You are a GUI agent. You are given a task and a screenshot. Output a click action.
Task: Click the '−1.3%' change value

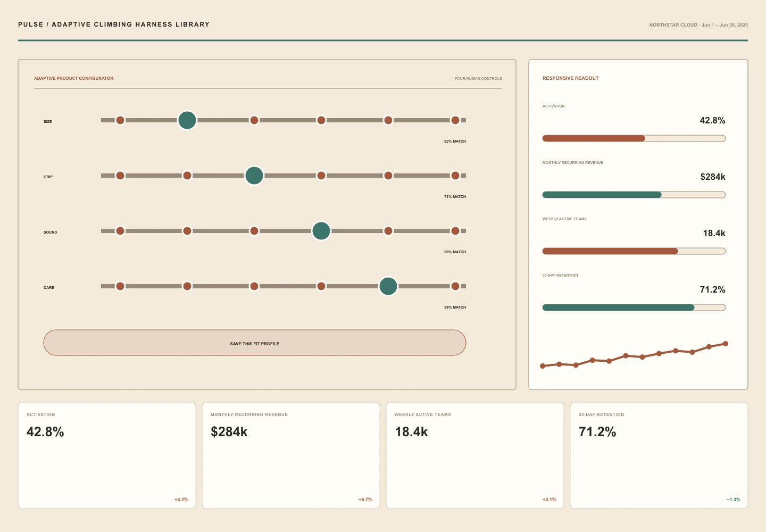(x=734, y=500)
